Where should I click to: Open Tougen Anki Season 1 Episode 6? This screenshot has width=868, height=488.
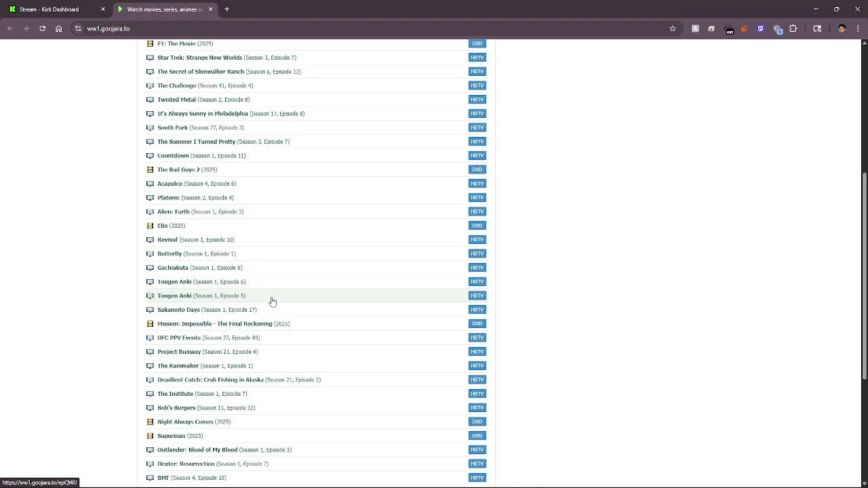(201, 281)
